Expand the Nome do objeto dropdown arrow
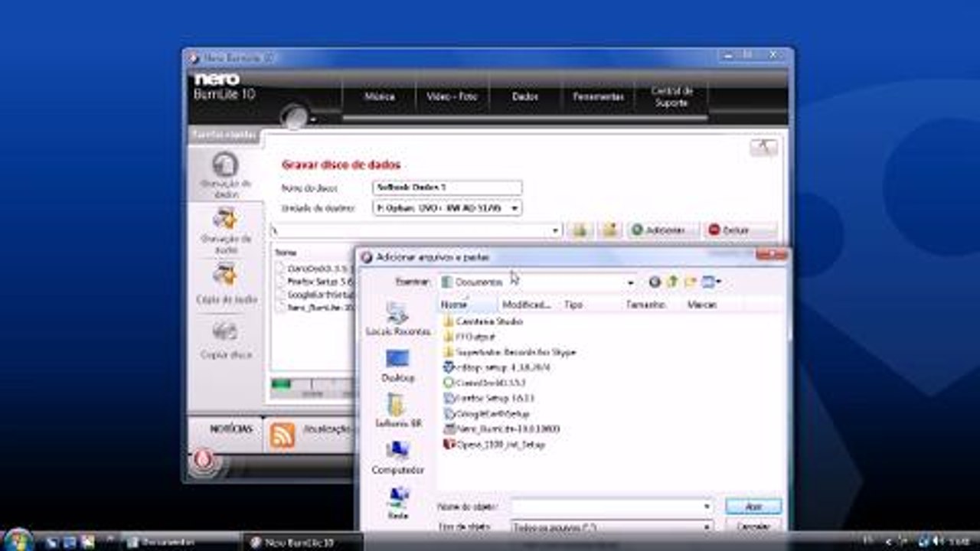This screenshot has height=551, width=980. tap(707, 507)
